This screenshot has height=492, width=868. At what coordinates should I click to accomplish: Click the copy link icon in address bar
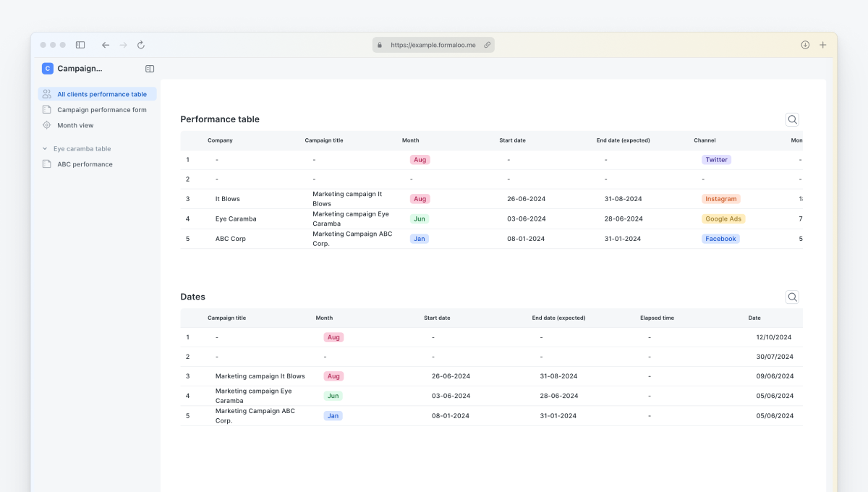coord(487,45)
